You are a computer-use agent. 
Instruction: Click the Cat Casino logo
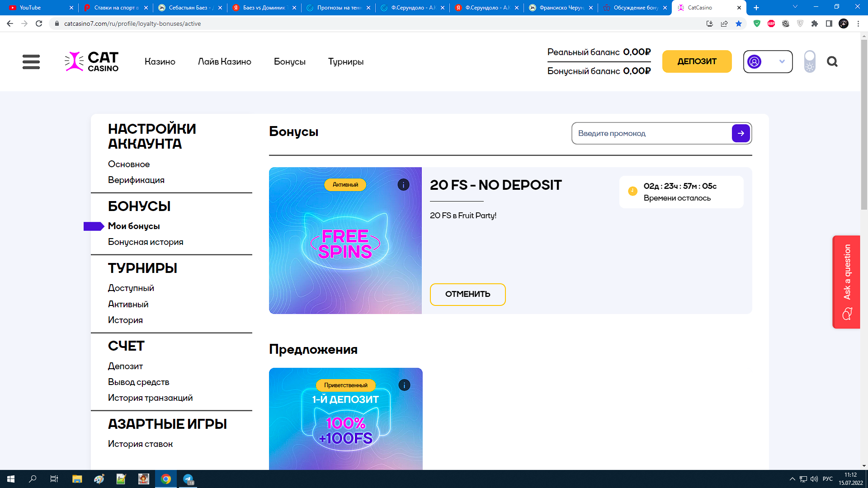click(x=92, y=61)
